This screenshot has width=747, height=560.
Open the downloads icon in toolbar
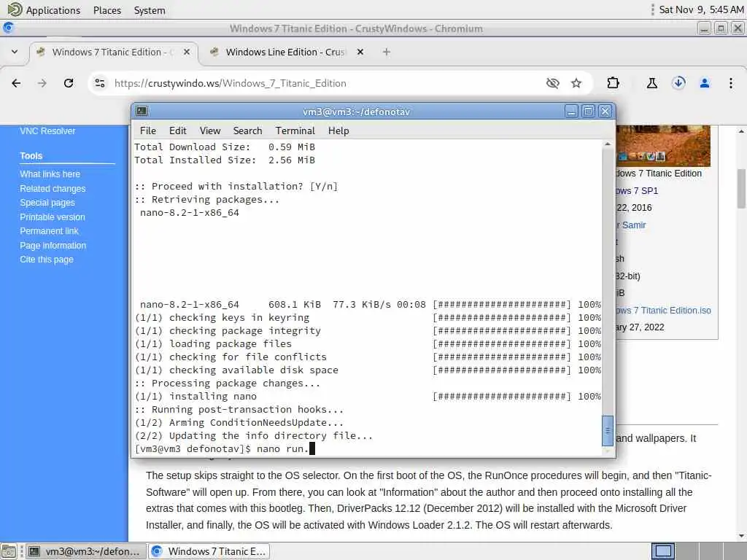point(678,83)
